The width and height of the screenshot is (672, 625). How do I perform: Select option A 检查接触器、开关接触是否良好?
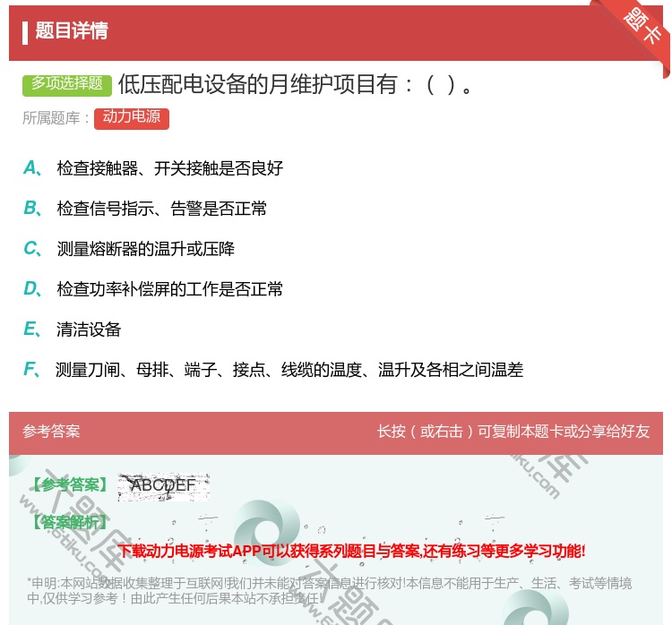(x=153, y=168)
